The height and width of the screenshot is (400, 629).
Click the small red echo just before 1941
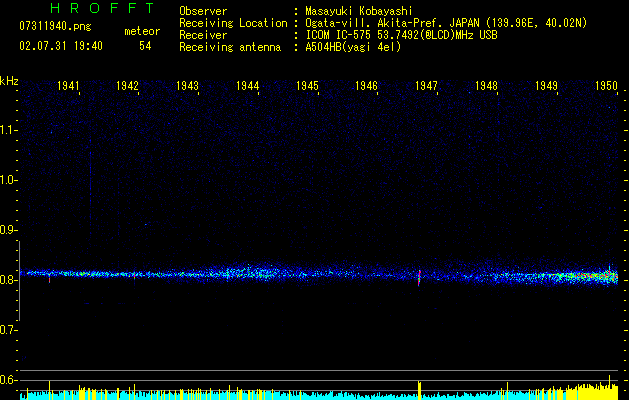pos(49,279)
